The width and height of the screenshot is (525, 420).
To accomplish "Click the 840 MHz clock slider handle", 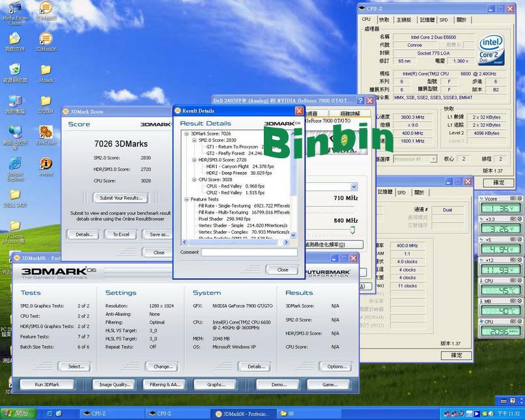I will (x=354, y=229).
